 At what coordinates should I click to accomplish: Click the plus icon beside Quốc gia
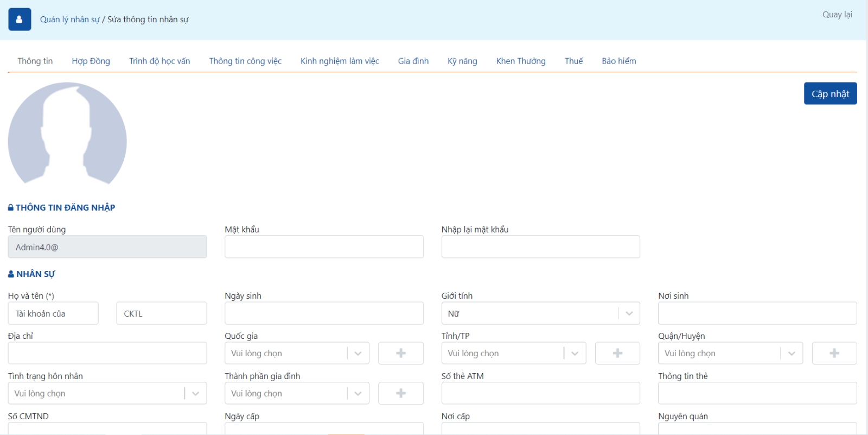coord(400,353)
